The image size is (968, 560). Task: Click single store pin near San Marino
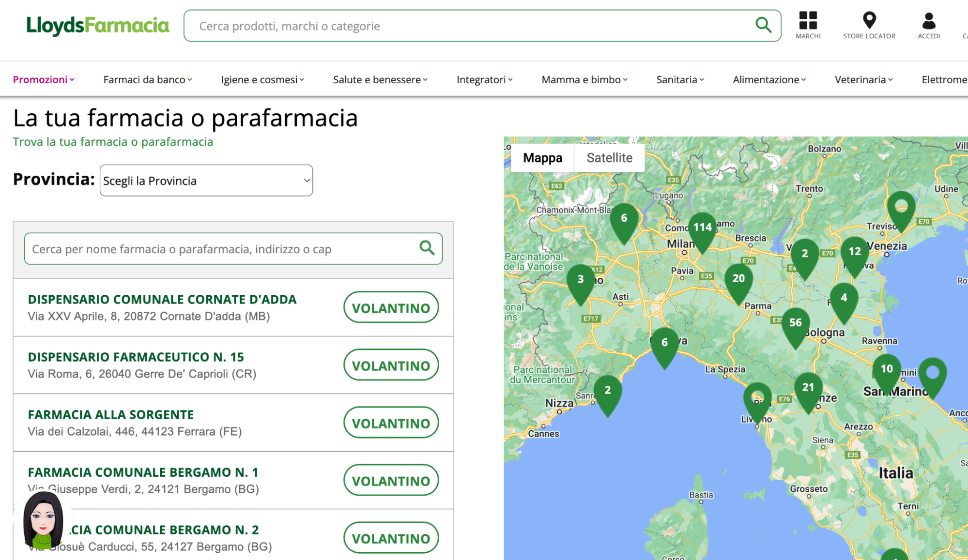click(x=932, y=378)
